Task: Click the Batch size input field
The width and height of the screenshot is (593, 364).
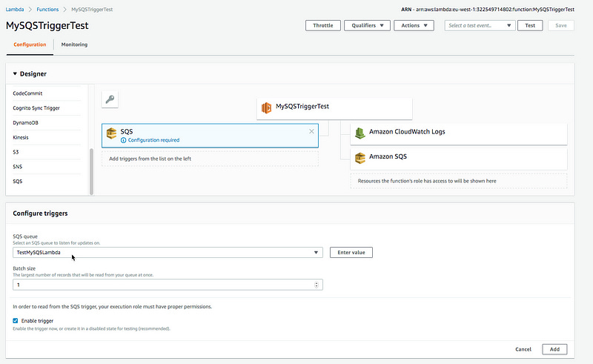Action: 168,285
